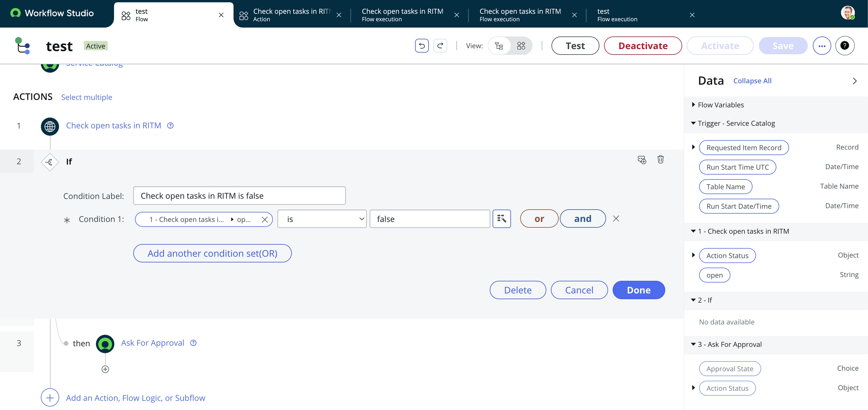Click the Done button
868x410 pixels.
coord(639,290)
